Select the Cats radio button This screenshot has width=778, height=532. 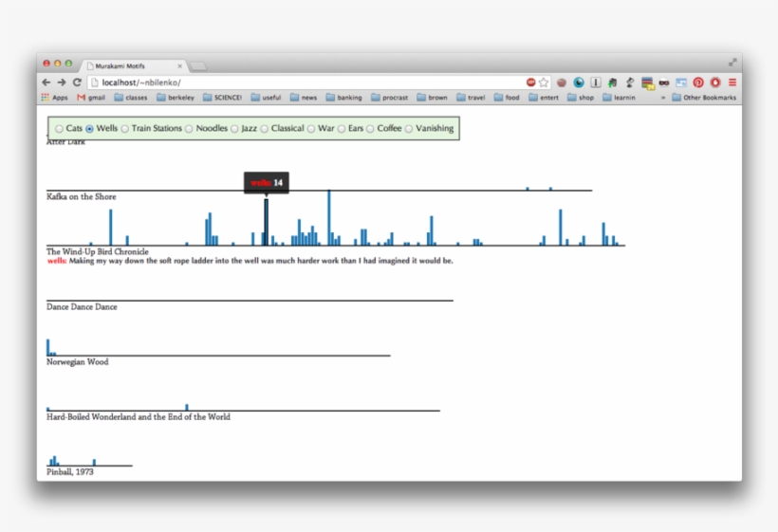click(x=59, y=129)
